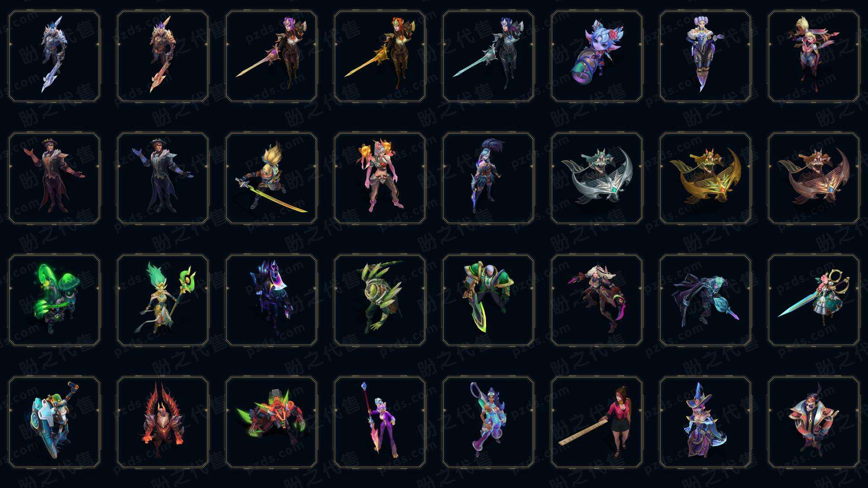Select the red spiked dragon creature
Screen dimensions: 868x488
[x=163, y=422]
